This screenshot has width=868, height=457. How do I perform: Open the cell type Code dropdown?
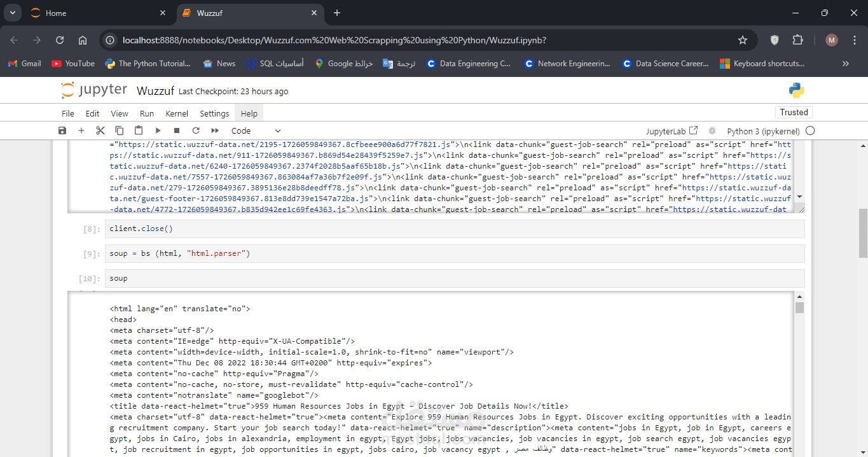tap(256, 130)
